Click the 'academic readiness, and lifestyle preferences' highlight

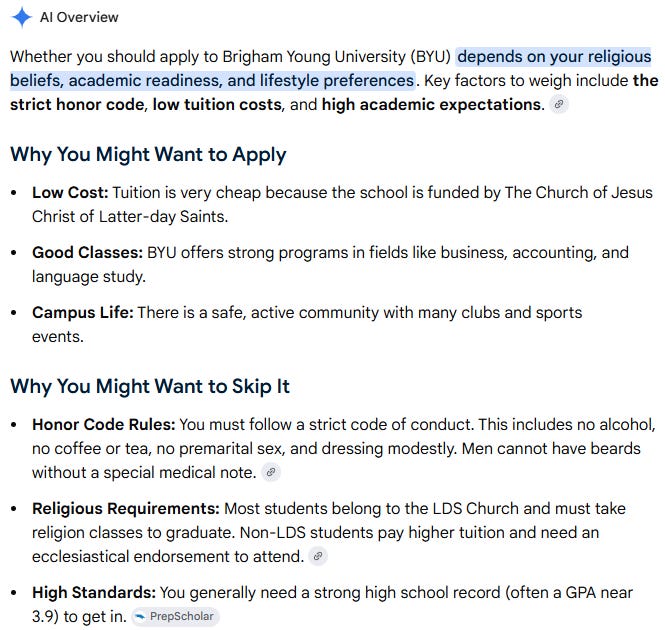241,81
